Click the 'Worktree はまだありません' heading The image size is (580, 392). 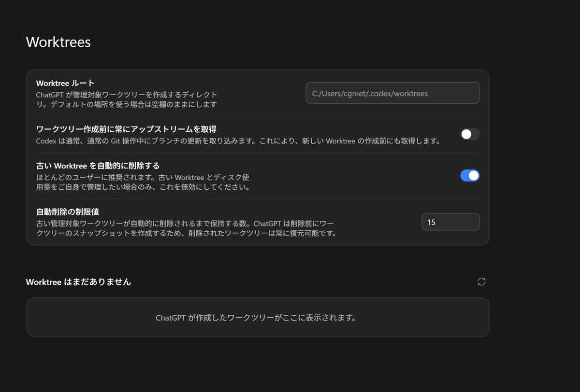(x=78, y=282)
